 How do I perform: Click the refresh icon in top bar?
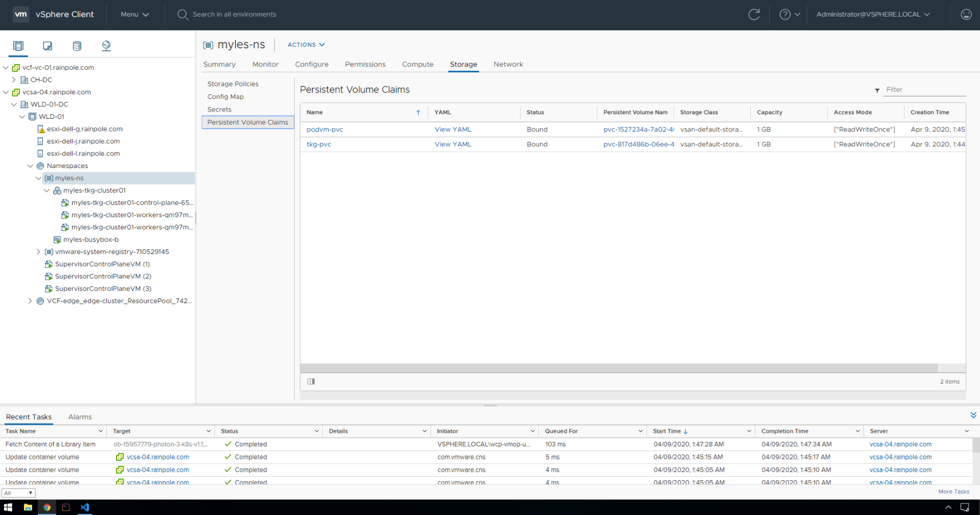tap(754, 14)
